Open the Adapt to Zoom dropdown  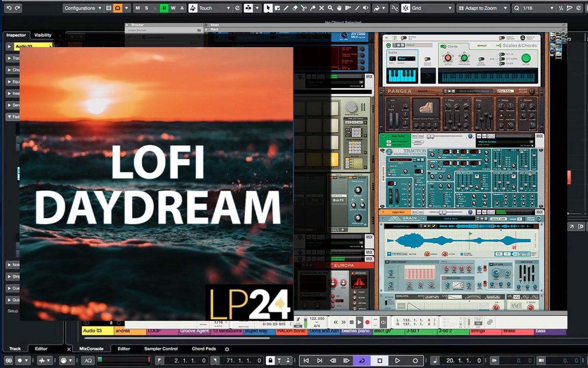483,8
